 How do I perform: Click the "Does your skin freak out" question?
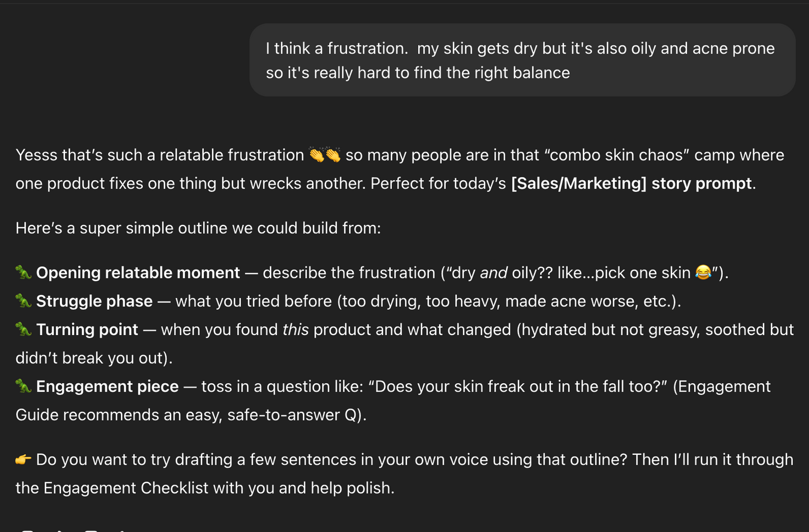click(x=518, y=387)
